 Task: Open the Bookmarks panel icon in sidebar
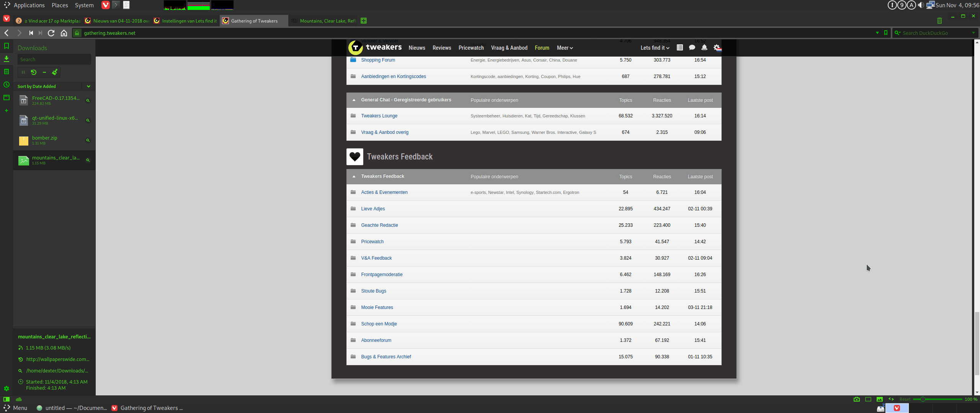click(7, 46)
